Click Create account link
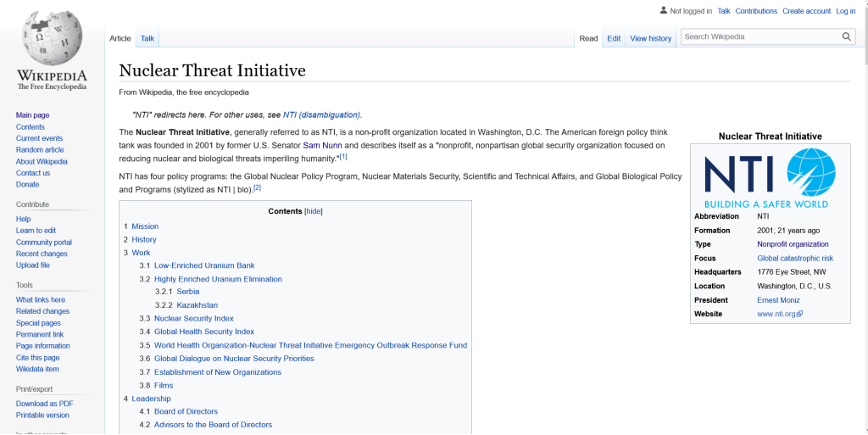The image size is (868, 435). point(807,11)
